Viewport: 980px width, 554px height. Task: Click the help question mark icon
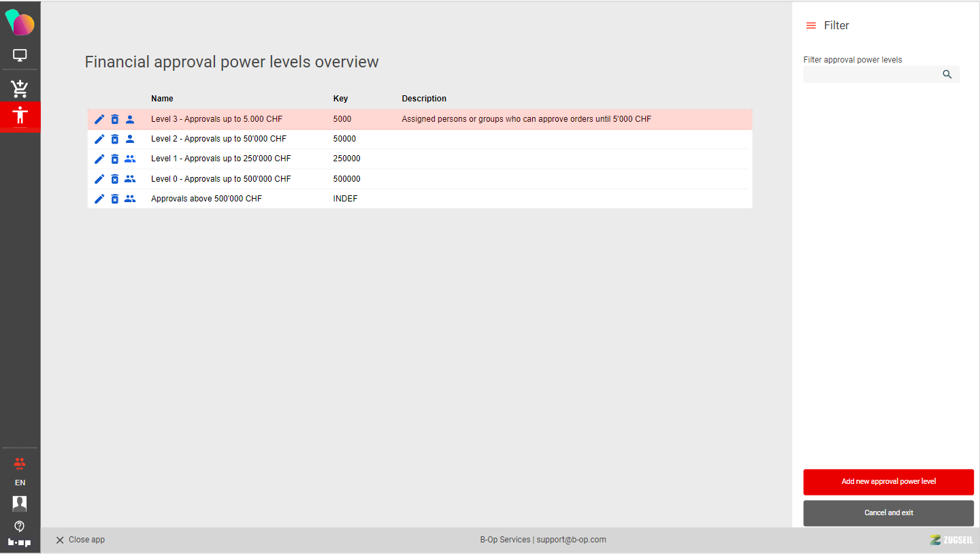click(x=20, y=526)
